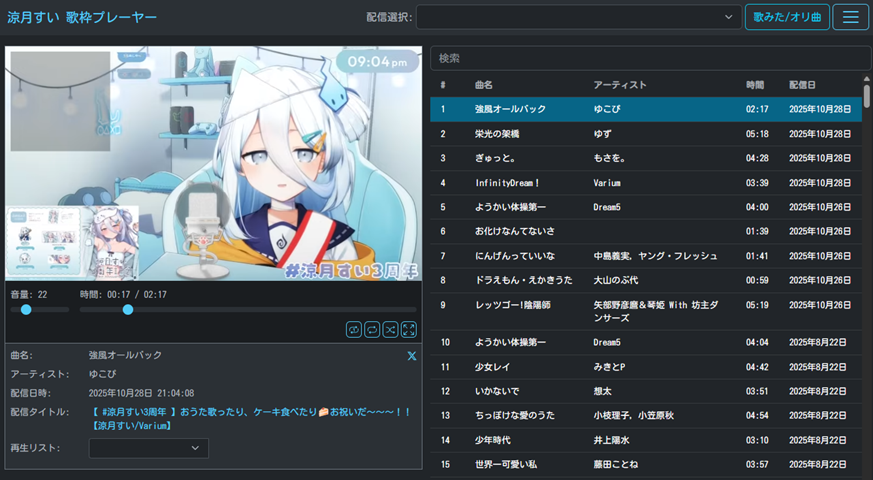Open the stream title link

point(250,412)
